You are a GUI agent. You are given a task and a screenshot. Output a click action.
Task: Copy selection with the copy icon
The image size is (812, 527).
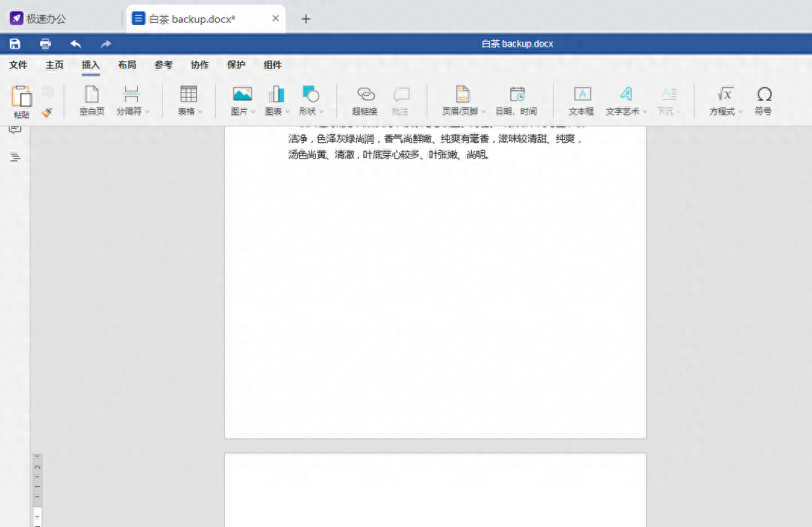point(48,92)
